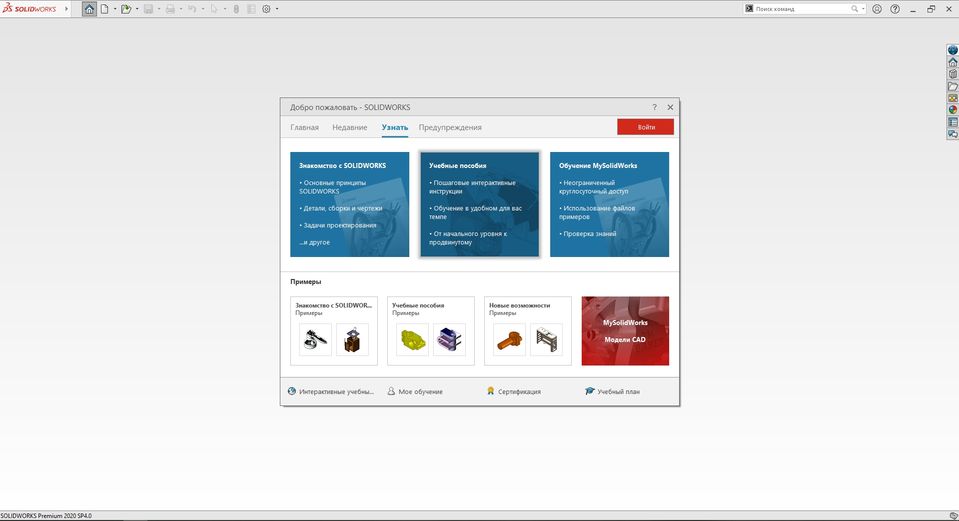Switch to the Недавние tab
The height and width of the screenshot is (521, 959).
tap(349, 128)
